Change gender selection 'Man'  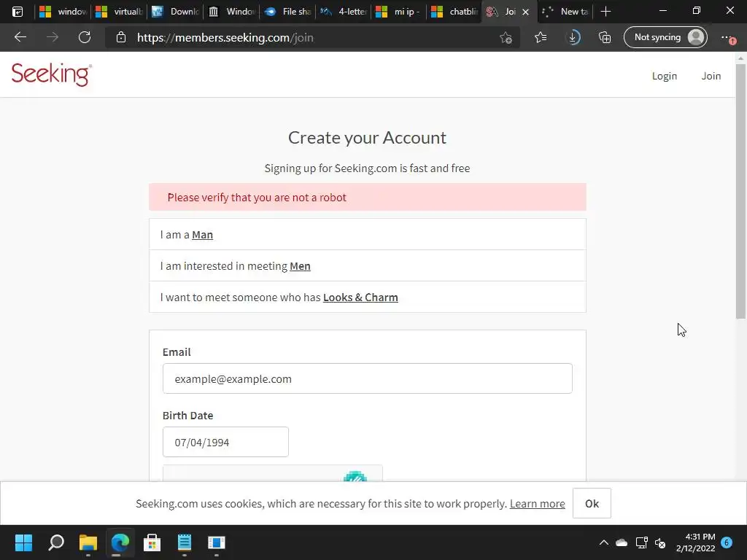(203, 235)
